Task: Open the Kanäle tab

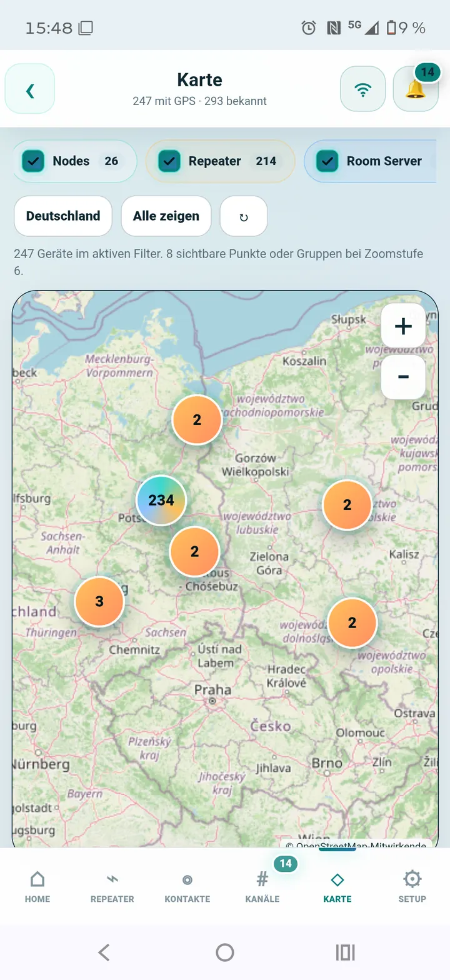Action: [262, 887]
